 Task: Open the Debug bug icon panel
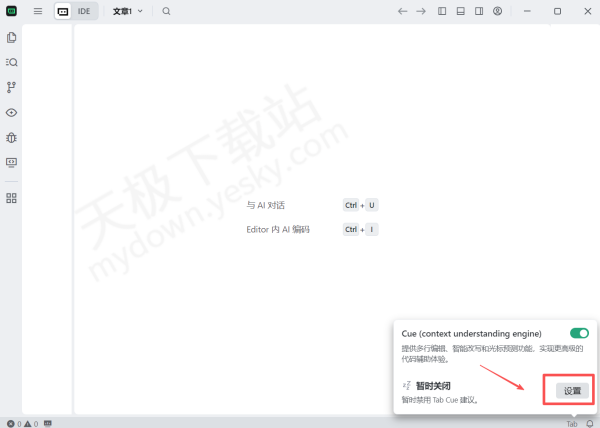pyautogui.click(x=12, y=137)
